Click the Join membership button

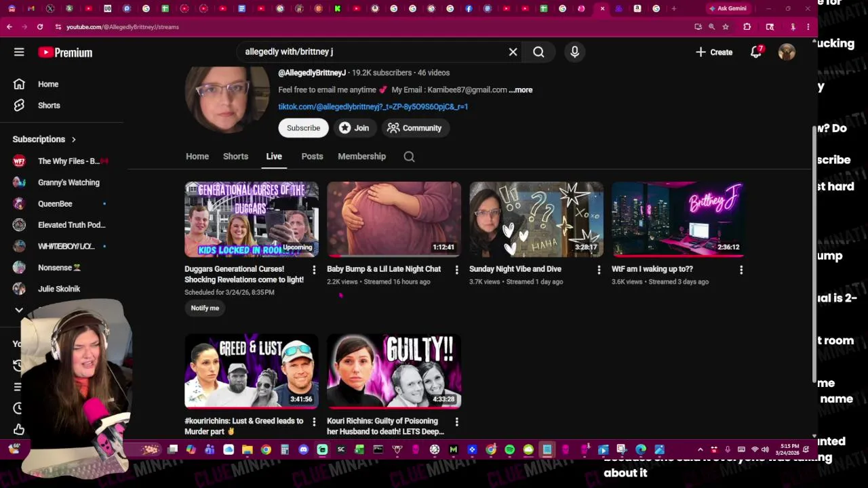[x=354, y=128]
